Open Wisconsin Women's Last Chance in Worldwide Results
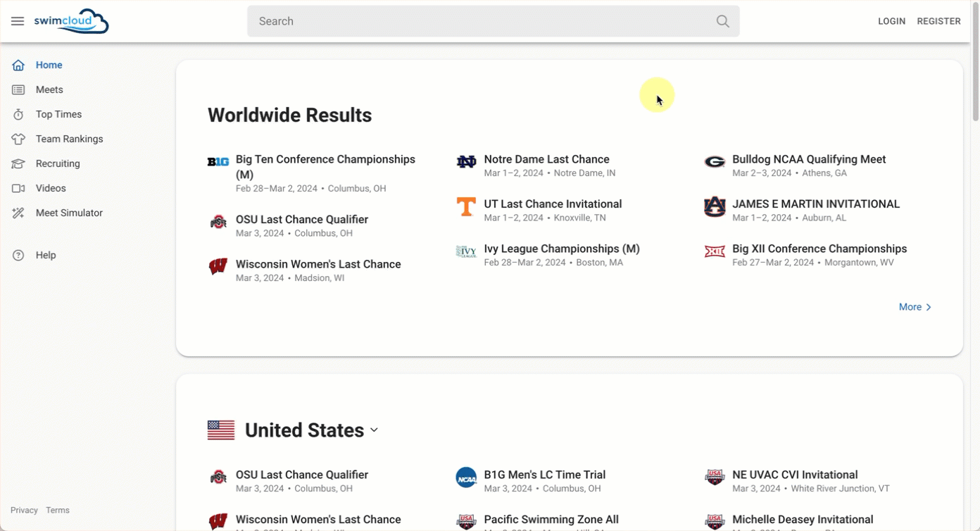The width and height of the screenshot is (980, 531). point(318,264)
